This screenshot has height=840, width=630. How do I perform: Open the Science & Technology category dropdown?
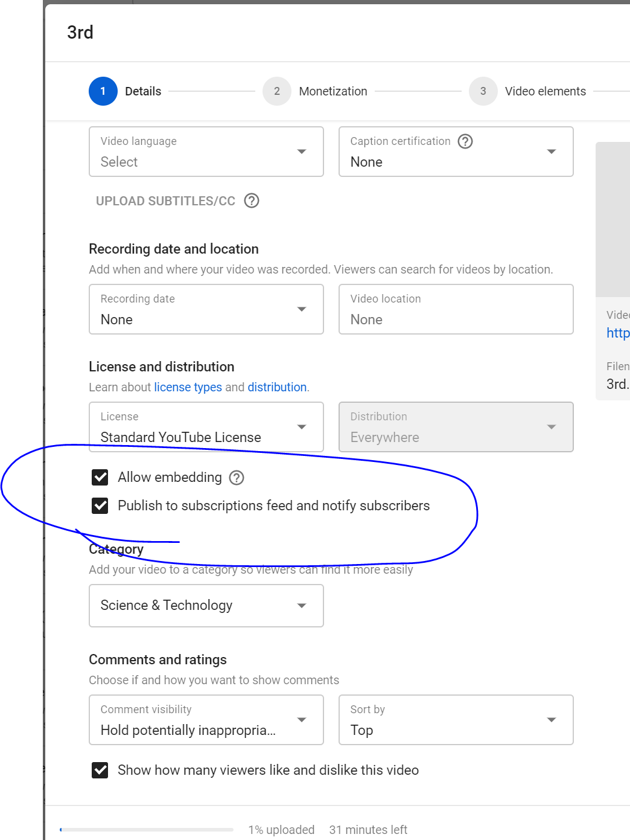206,606
